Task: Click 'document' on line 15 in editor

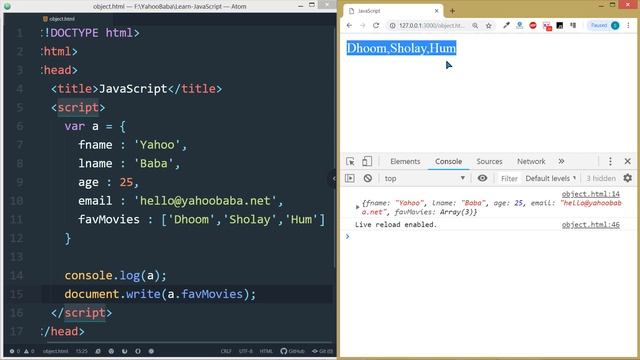Action: tap(91, 294)
